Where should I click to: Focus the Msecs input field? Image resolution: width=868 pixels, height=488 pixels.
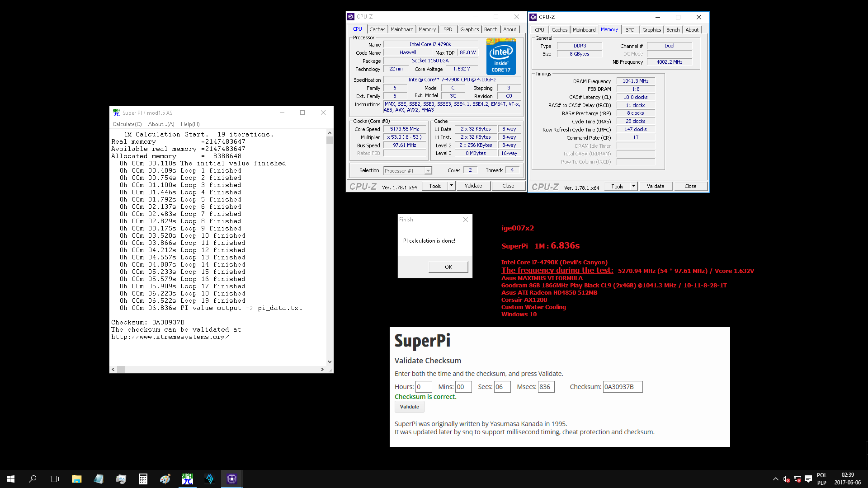pos(546,387)
